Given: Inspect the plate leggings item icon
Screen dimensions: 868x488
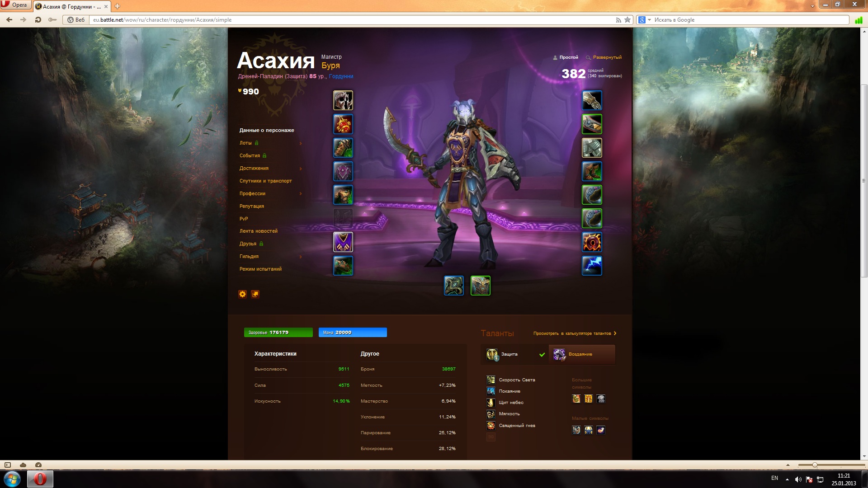Looking at the screenshot, I should 592,148.
